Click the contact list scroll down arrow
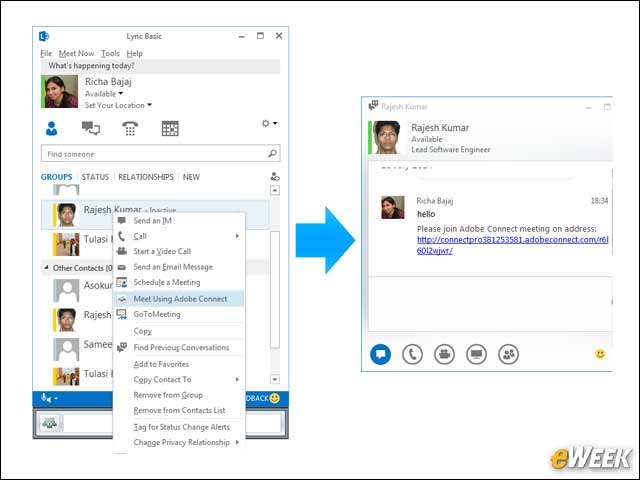Image resolution: width=640 pixels, height=480 pixels. tap(275, 379)
